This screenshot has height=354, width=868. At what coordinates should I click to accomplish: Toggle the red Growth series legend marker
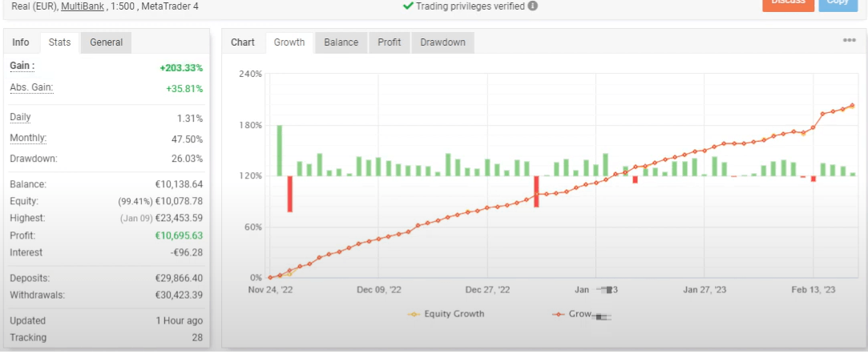click(557, 314)
